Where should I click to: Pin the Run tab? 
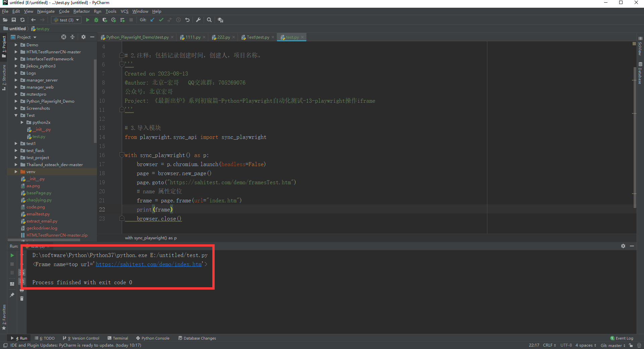(x=12, y=294)
